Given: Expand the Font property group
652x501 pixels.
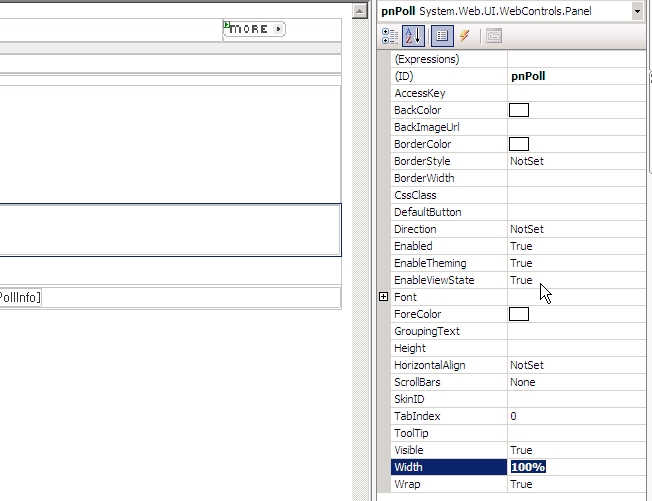Looking at the screenshot, I should (383, 296).
